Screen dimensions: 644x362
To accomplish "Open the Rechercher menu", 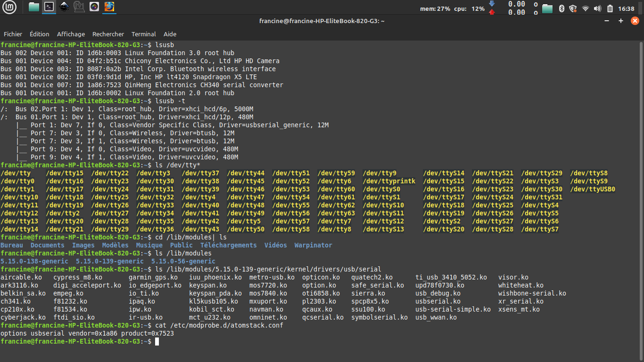I will [x=108, y=34].
